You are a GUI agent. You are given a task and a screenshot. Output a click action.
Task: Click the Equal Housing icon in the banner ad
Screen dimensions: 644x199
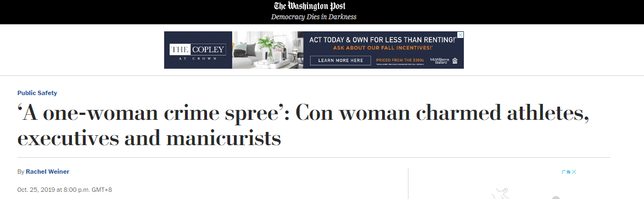[x=455, y=61]
